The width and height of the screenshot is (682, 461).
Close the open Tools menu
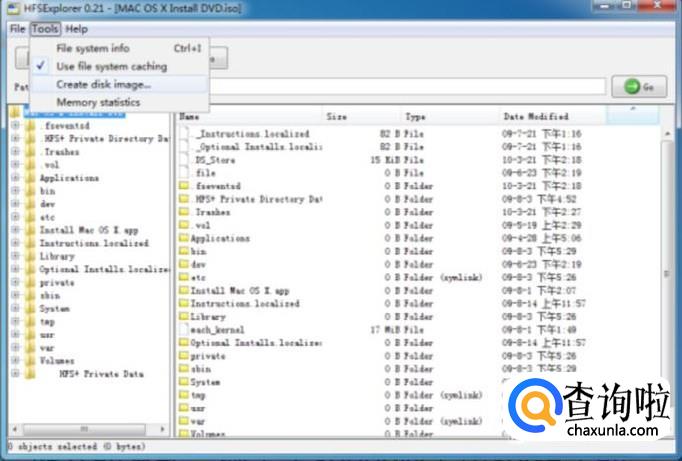[45, 29]
